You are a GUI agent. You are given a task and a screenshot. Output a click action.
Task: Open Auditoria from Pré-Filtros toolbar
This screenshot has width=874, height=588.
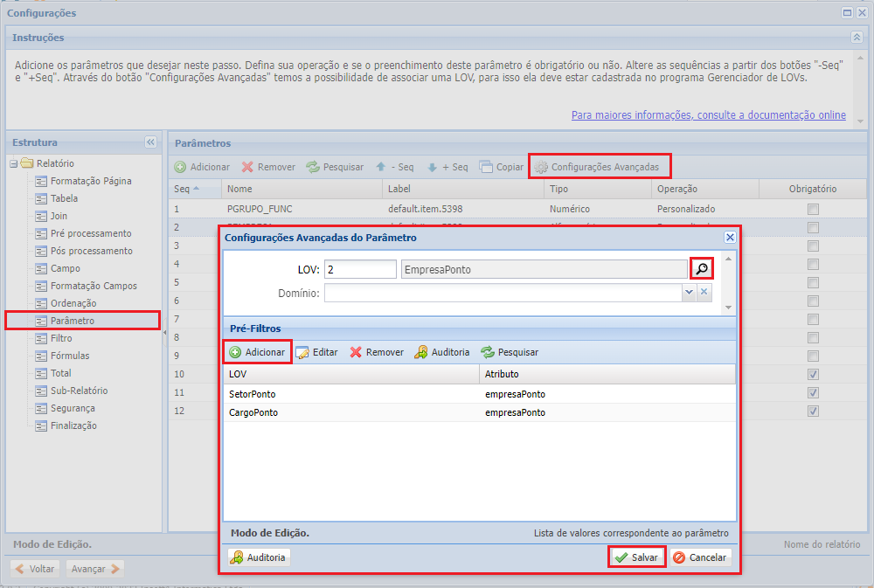pyautogui.click(x=442, y=352)
